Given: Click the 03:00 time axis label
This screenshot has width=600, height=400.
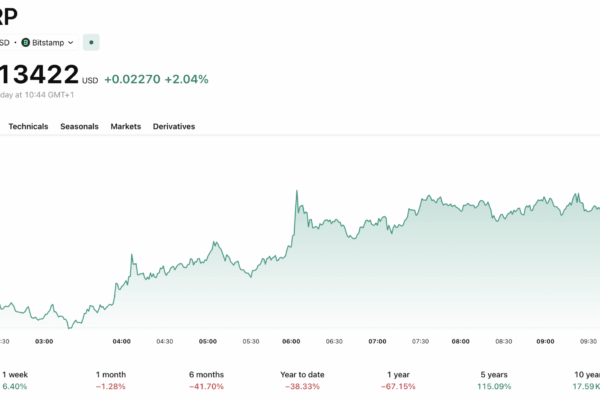Looking at the screenshot, I should [x=44, y=341].
